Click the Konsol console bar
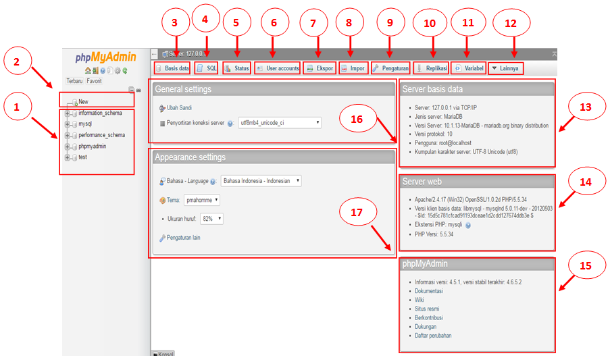This screenshot has width=610, height=364. pos(163,354)
